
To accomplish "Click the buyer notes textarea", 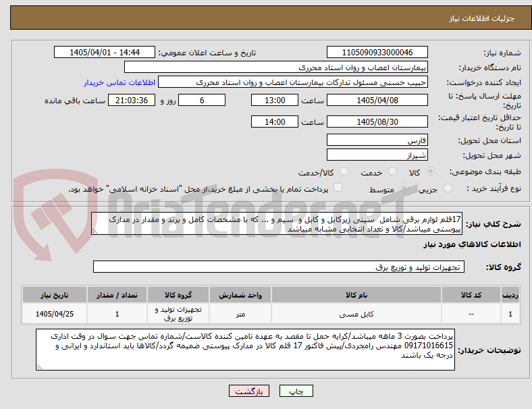I will pos(245,350).
